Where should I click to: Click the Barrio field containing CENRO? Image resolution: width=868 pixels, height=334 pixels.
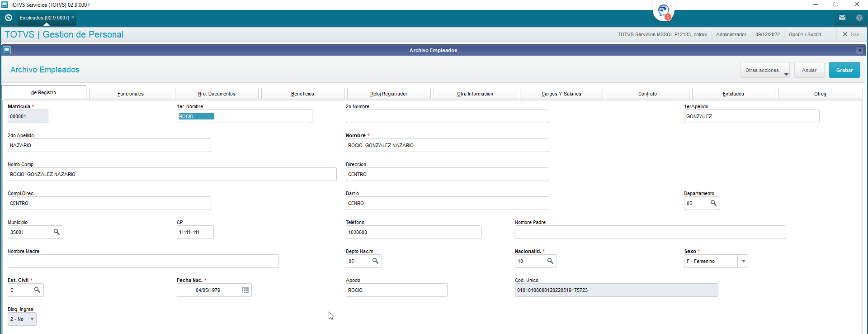click(448, 203)
